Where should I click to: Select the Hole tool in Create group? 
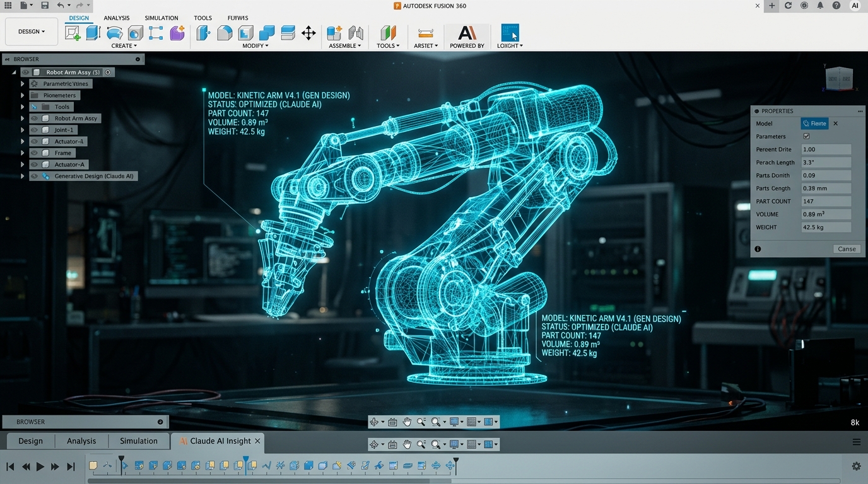(x=135, y=33)
